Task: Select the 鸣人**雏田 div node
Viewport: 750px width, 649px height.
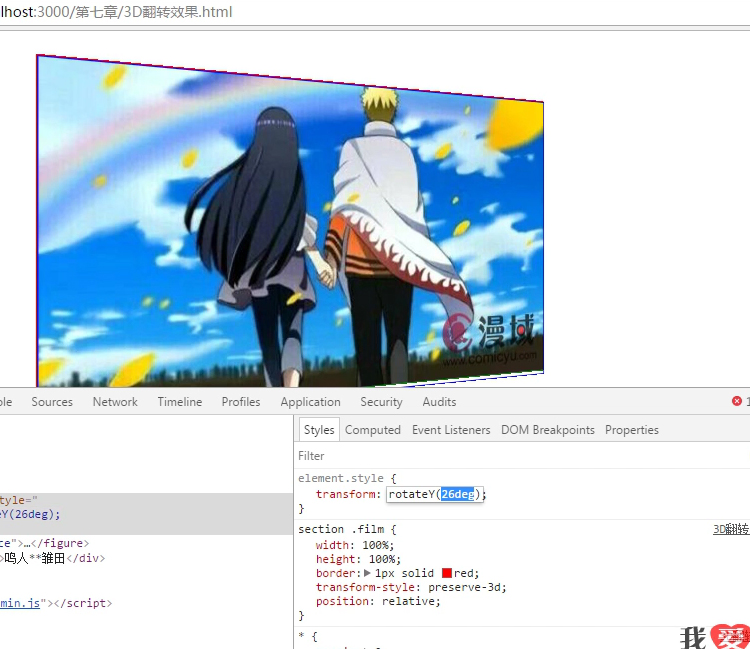Action: (53, 558)
